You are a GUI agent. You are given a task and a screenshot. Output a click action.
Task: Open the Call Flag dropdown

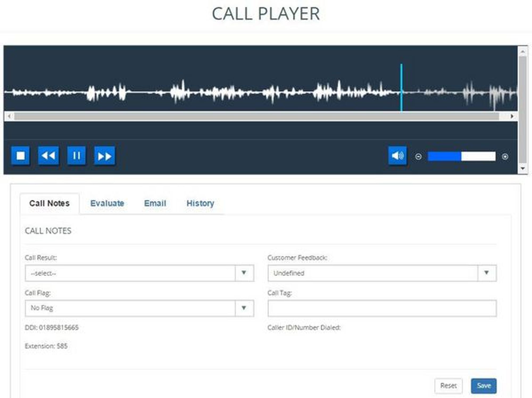coord(139,308)
